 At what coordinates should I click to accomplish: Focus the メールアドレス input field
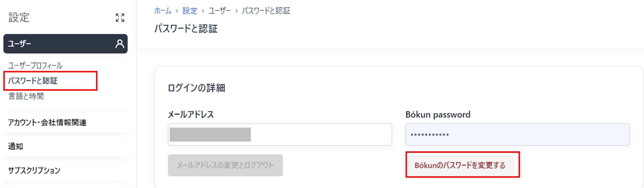(x=280, y=135)
